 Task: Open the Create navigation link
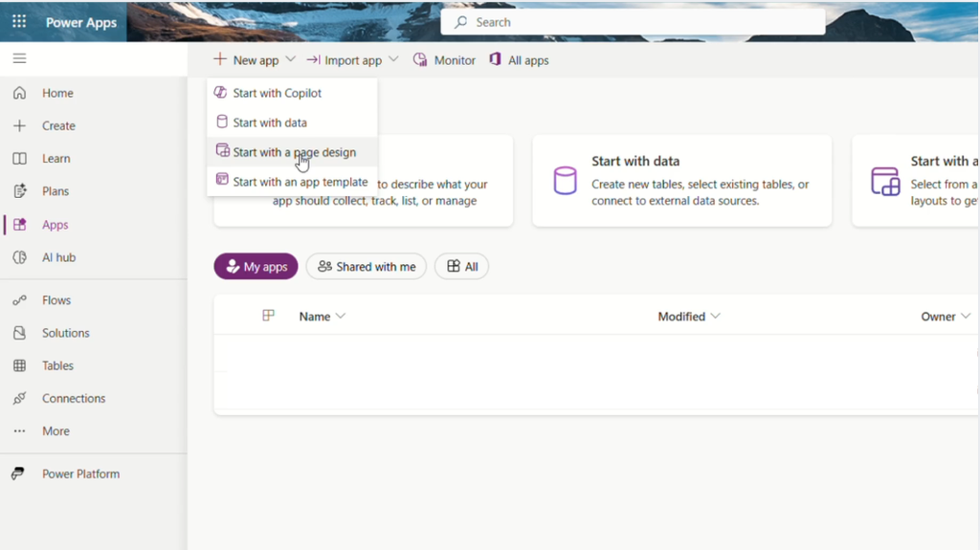pyautogui.click(x=58, y=125)
